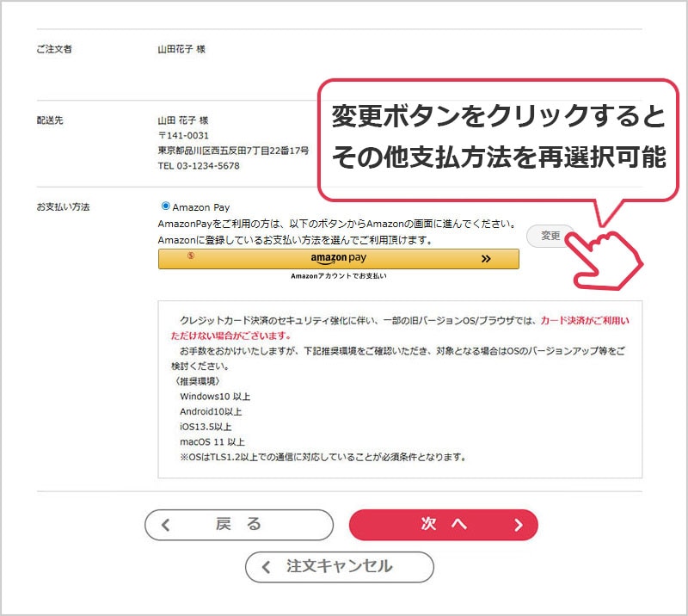Click the left chevron on the 戻る button
The height and width of the screenshot is (616, 688).
pos(167,525)
